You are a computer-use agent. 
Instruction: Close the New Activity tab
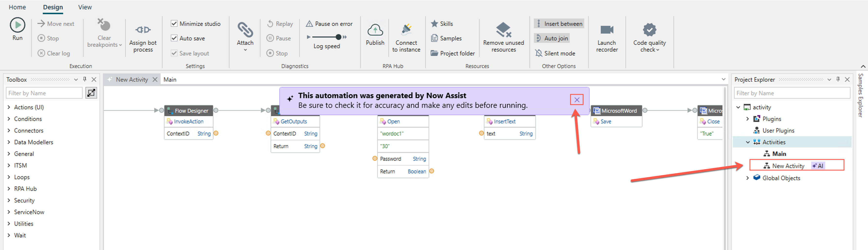pos(155,79)
